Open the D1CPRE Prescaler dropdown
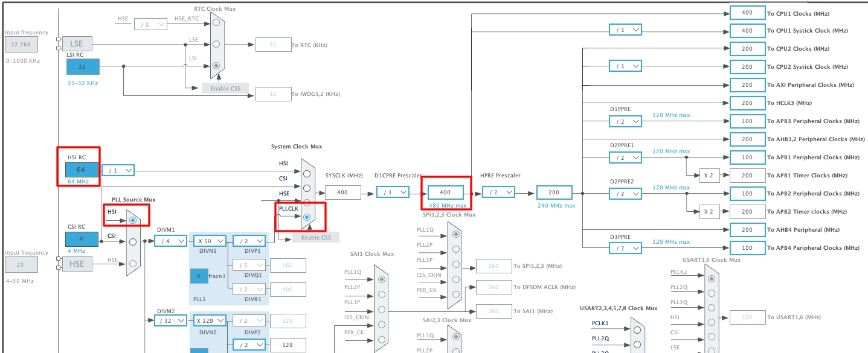 tap(393, 192)
